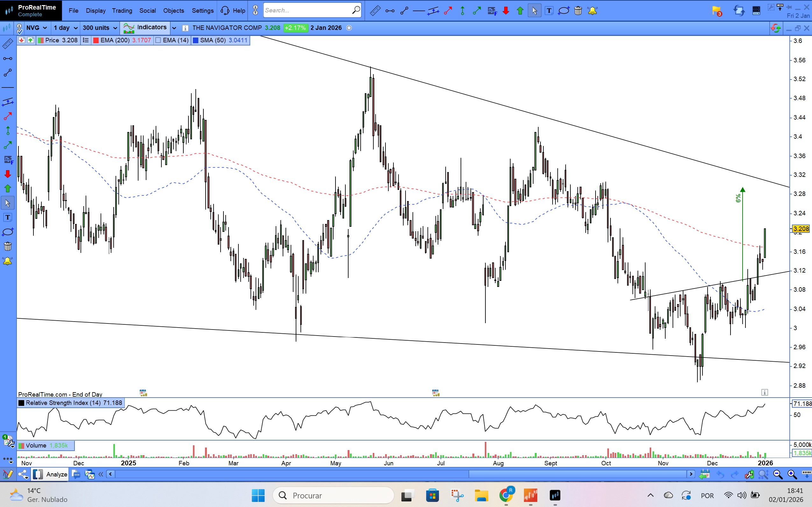Toggle EMA (200) red visibility box
The width and height of the screenshot is (812, 507).
tap(95, 40)
